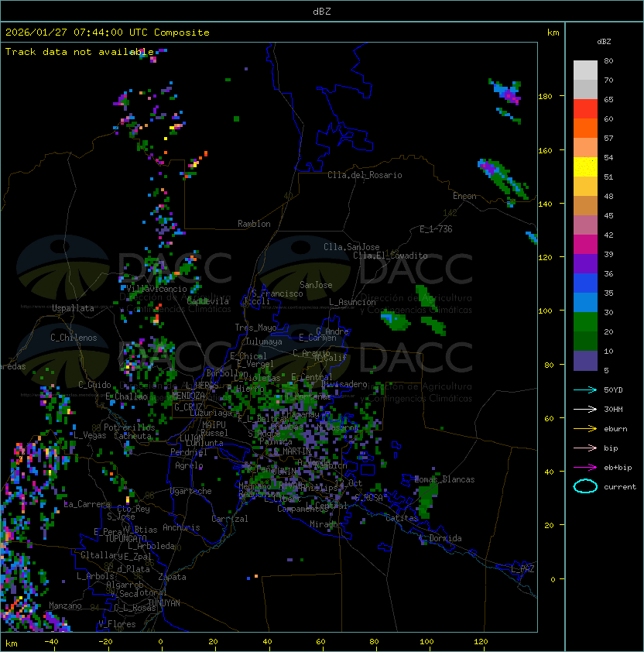Click the cyan 50YD arrow icon
Screen dimensions: 644x652
(585, 389)
